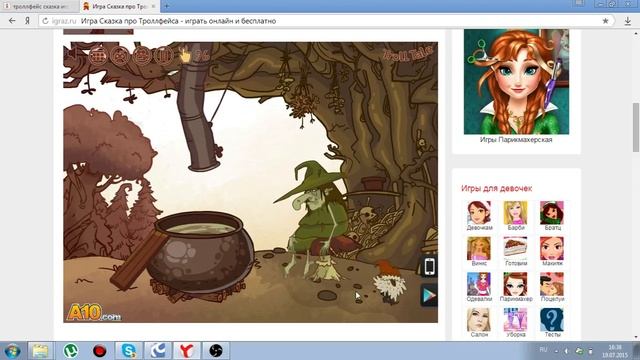This screenshot has width=640, height=360.
Task: Click the page vertical scrollbar thumb
Action: point(636,127)
